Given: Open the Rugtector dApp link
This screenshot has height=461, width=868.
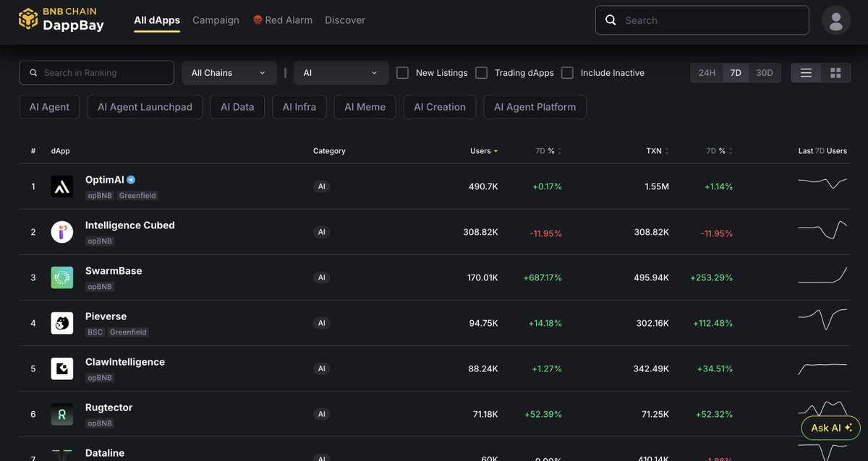Looking at the screenshot, I should point(109,408).
